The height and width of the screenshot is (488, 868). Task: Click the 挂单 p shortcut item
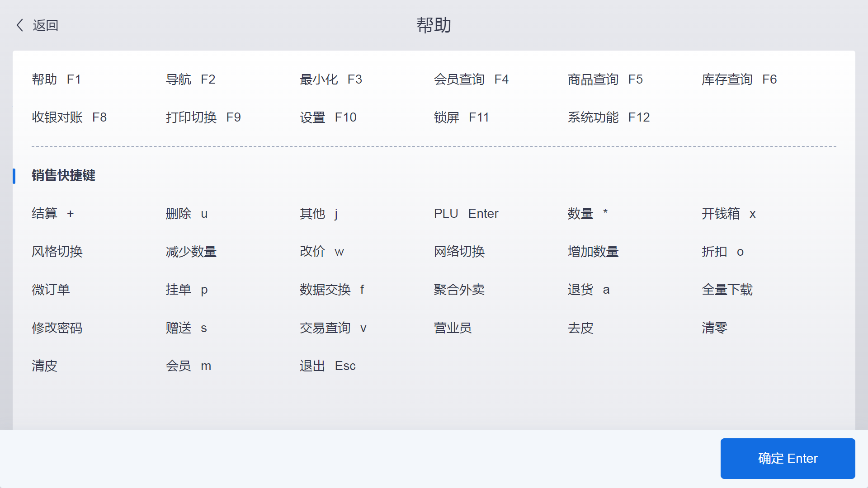pyautogui.click(x=187, y=290)
